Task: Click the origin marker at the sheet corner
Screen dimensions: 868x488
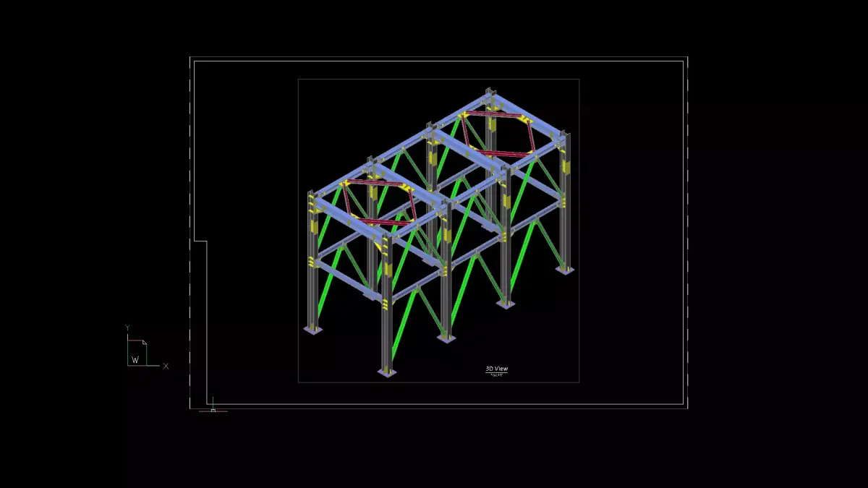Action: (x=213, y=408)
